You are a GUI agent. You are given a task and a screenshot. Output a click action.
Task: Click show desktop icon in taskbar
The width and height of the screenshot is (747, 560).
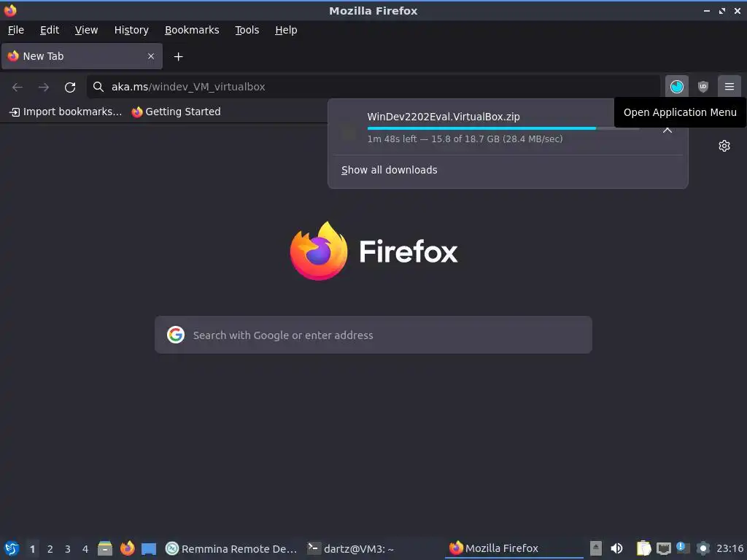tap(149, 548)
